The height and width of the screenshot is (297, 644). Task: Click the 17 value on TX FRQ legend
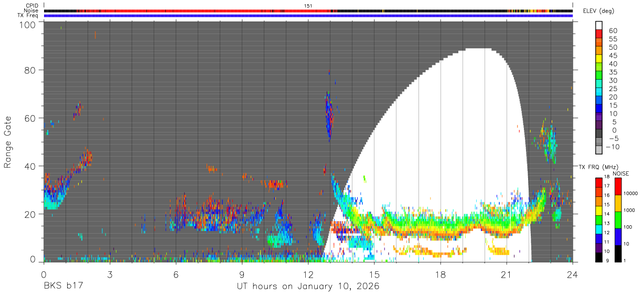click(608, 185)
